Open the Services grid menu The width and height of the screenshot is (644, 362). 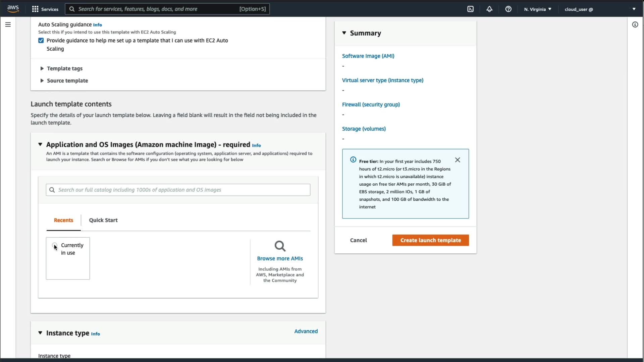[35, 9]
